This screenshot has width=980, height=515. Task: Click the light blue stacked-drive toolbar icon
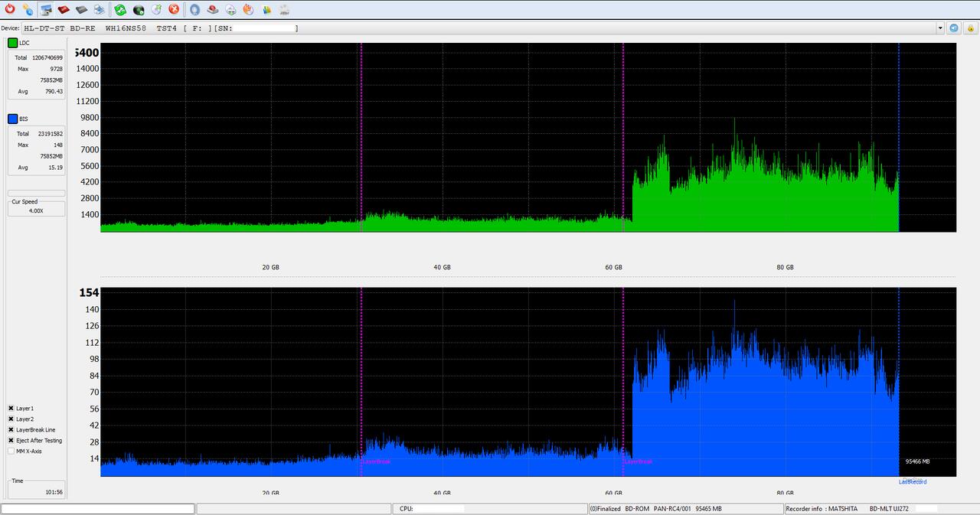coord(100,9)
